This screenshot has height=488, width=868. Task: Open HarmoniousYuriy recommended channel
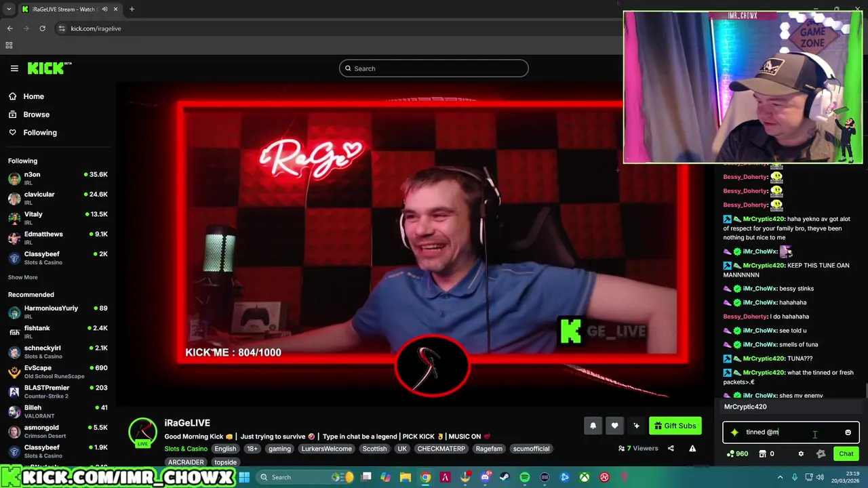[x=58, y=312]
